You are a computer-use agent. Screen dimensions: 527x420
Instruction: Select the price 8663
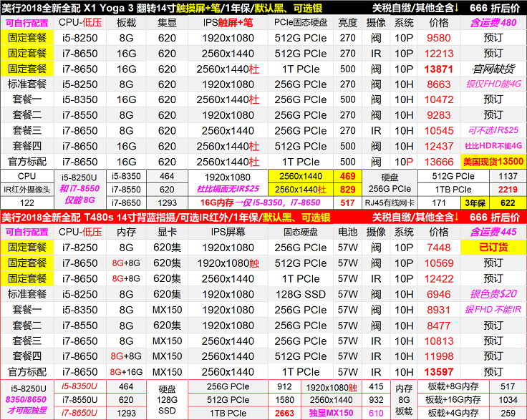(x=439, y=84)
